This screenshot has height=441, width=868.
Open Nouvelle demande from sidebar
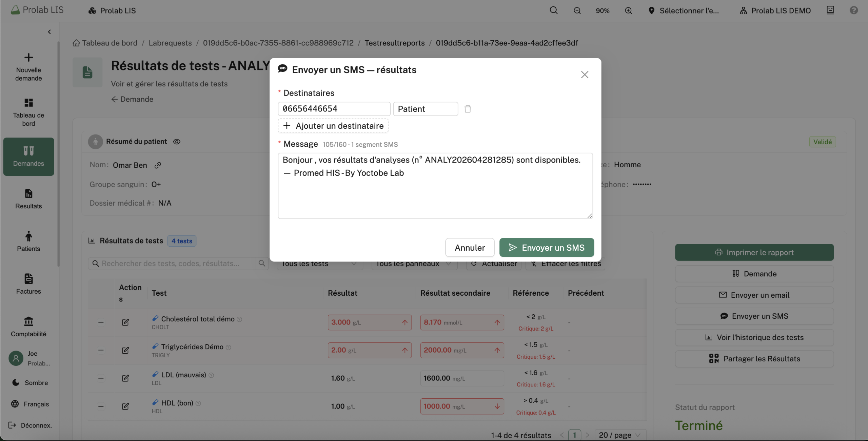pos(28,67)
